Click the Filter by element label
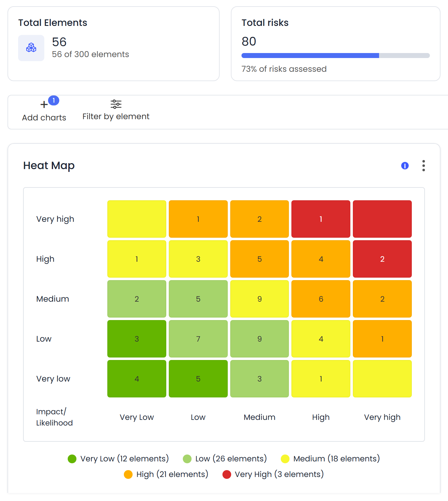This screenshot has height=501, width=448. pos(116,116)
